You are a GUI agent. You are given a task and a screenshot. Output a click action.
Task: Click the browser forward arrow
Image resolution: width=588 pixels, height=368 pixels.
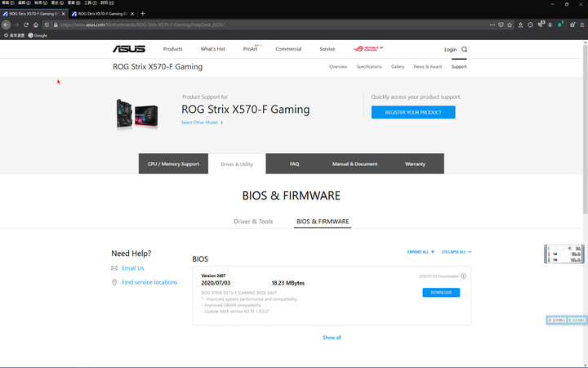click(16, 25)
